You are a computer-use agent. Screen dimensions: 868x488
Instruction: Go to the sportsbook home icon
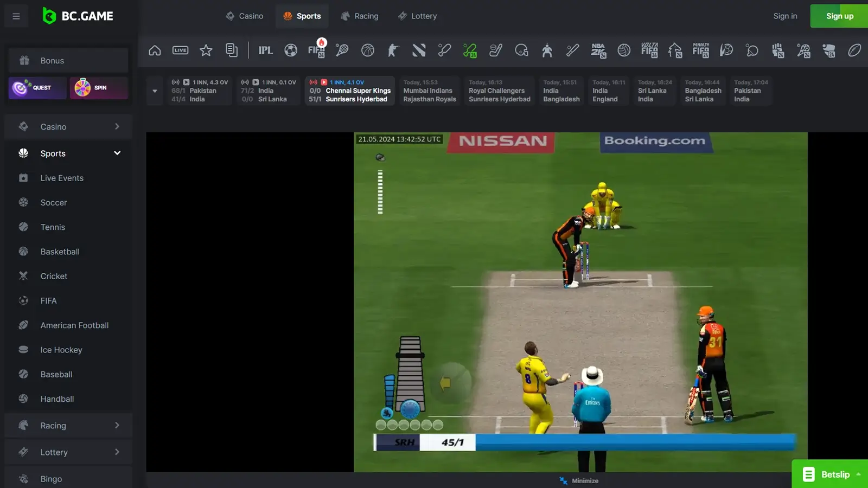155,50
